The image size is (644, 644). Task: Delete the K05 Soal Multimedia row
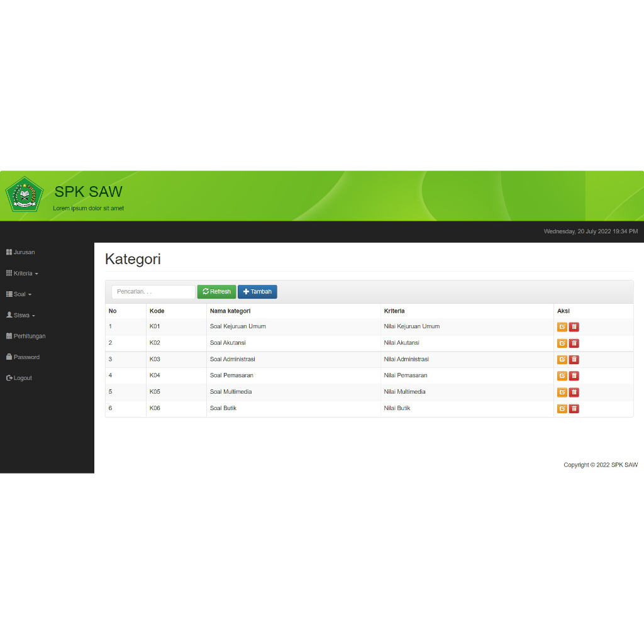coord(574,392)
